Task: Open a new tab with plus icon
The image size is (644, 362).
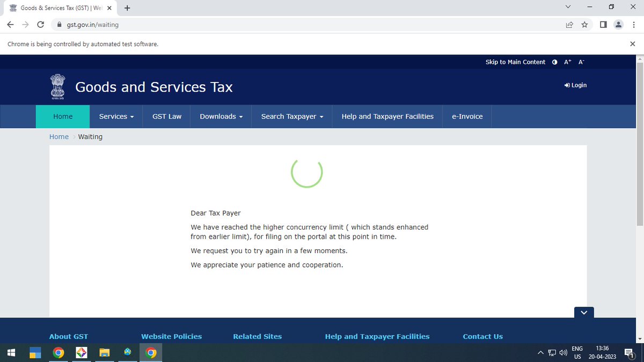Action: (x=127, y=8)
